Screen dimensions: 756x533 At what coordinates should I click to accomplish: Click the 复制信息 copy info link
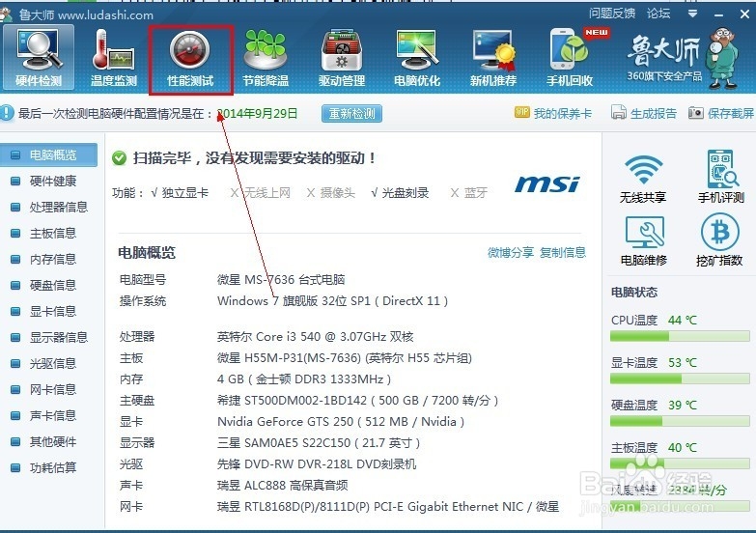click(x=563, y=252)
